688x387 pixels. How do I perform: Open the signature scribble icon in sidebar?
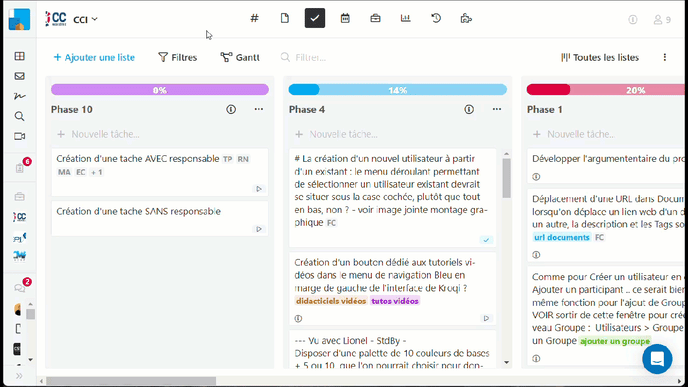(19, 96)
